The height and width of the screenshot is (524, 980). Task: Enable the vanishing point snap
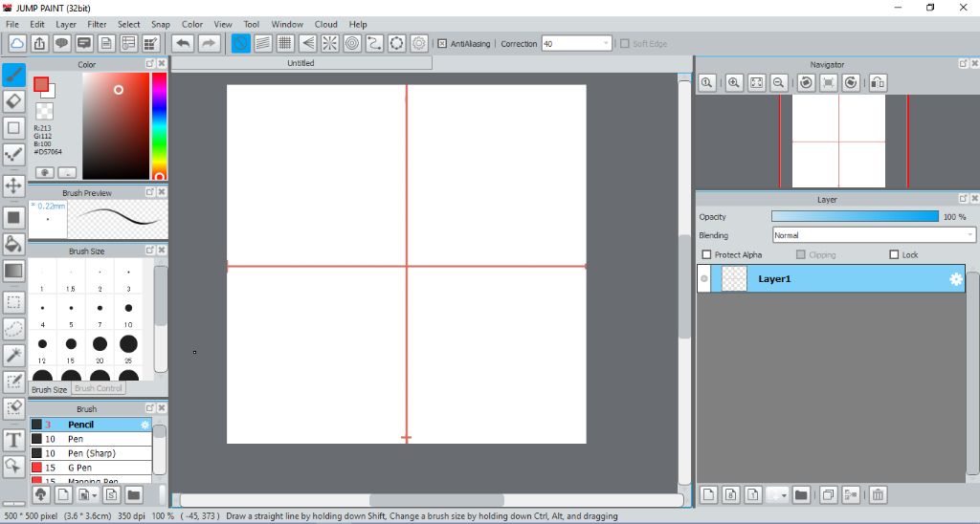[307, 43]
